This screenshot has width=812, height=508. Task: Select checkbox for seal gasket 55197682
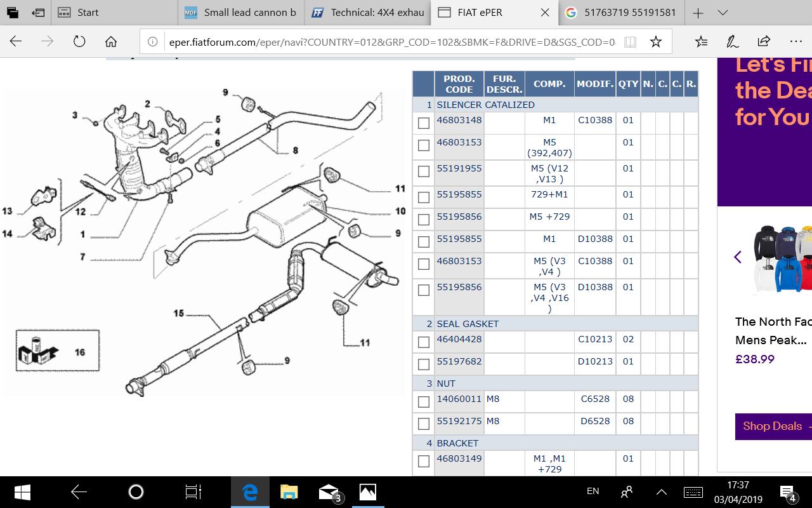pyautogui.click(x=424, y=364)
